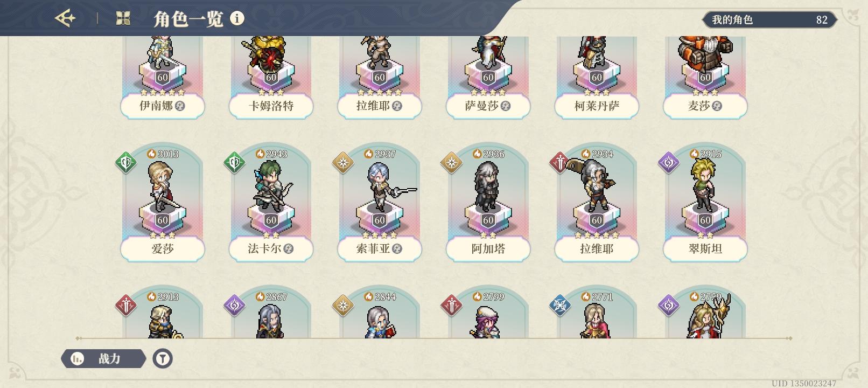
Task: Click the gold star class icon on 索菲亚
Action: 343,162
